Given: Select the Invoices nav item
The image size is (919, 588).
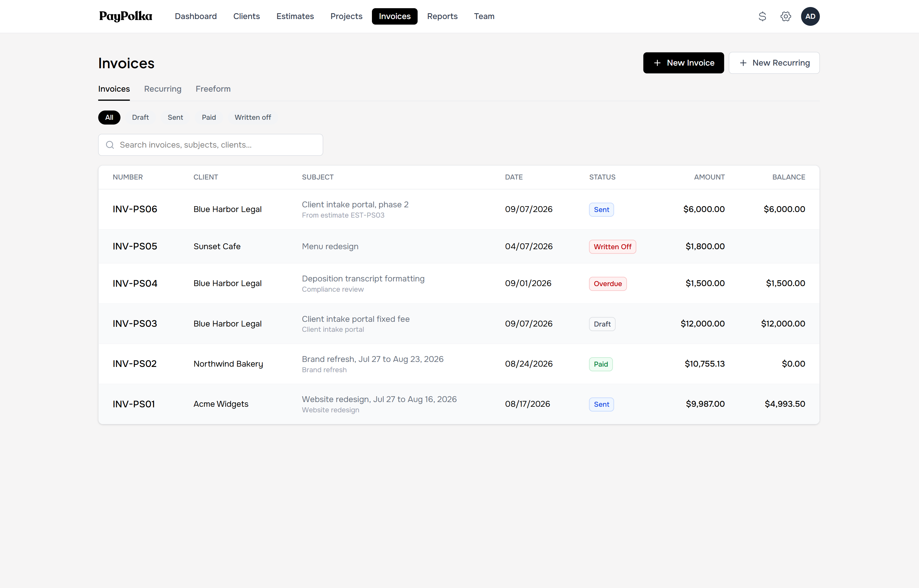Looking at the screenshot, I should tap(394, 16).
